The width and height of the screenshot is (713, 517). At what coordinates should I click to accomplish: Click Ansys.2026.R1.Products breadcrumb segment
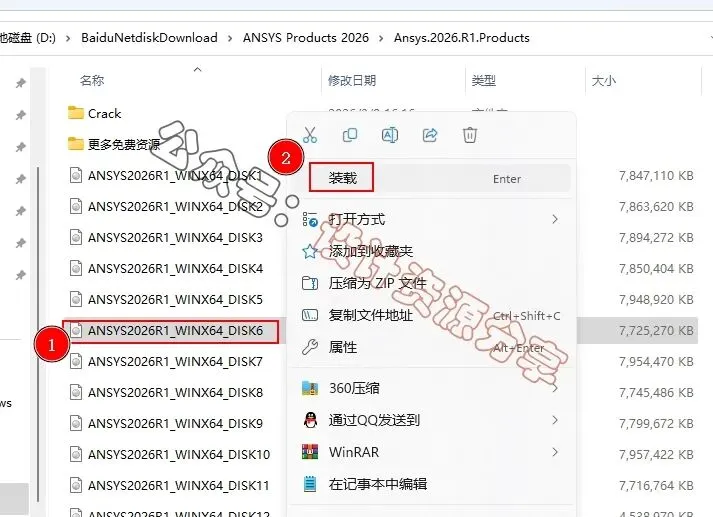462,38
